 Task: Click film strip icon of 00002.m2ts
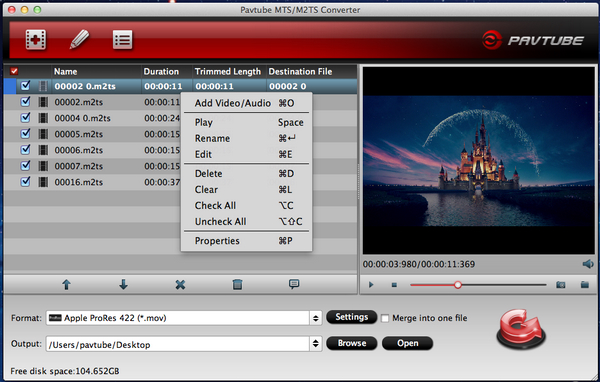43,102
